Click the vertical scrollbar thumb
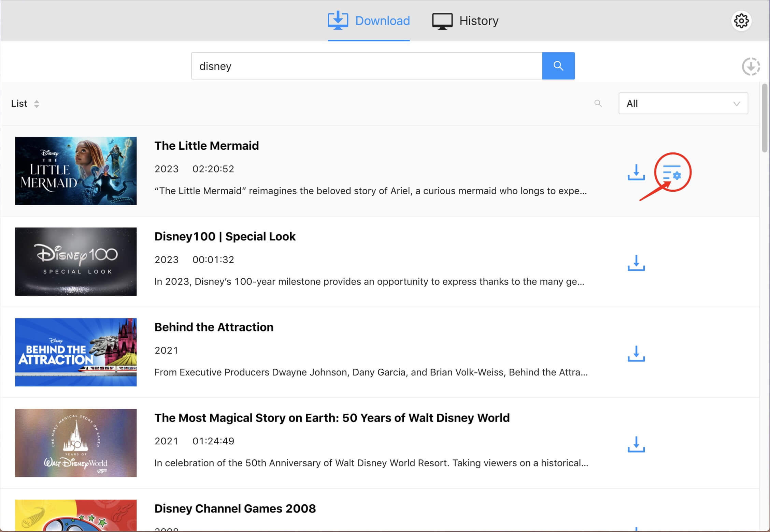Viewport: 770px width, 532px height. coord(765,118)
